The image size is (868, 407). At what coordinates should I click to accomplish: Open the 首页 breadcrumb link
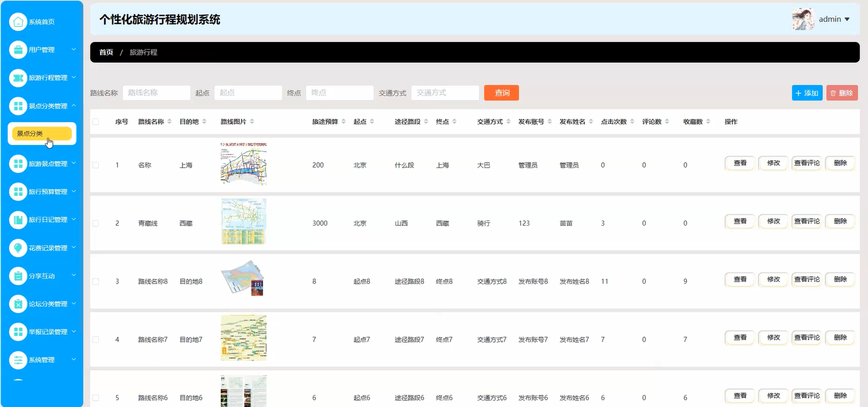[106, 52]
